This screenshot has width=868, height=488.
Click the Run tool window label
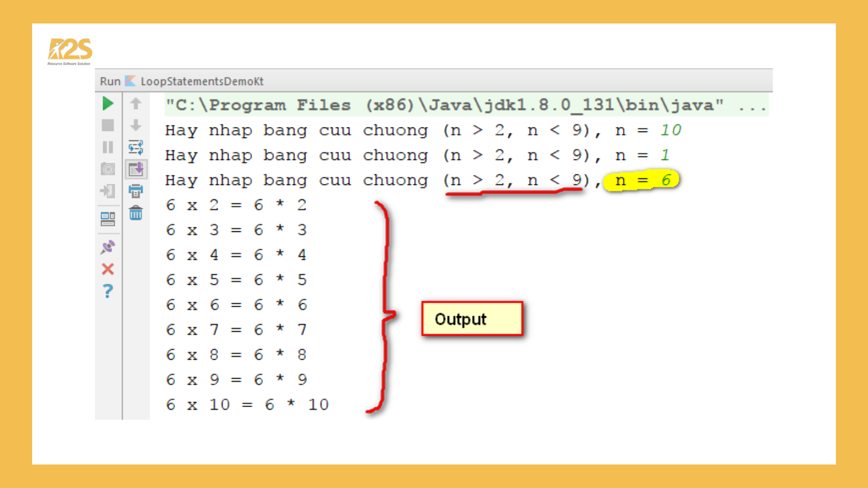point(110,81)
